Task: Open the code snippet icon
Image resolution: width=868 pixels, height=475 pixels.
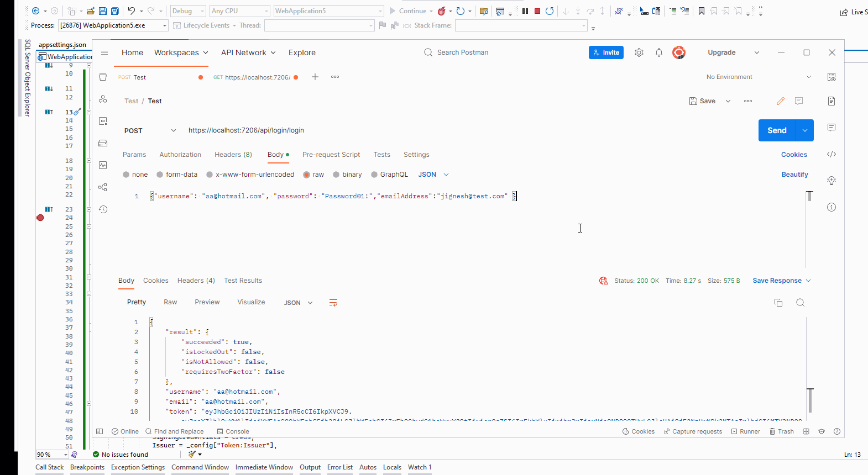Action: tap(832, 154)
